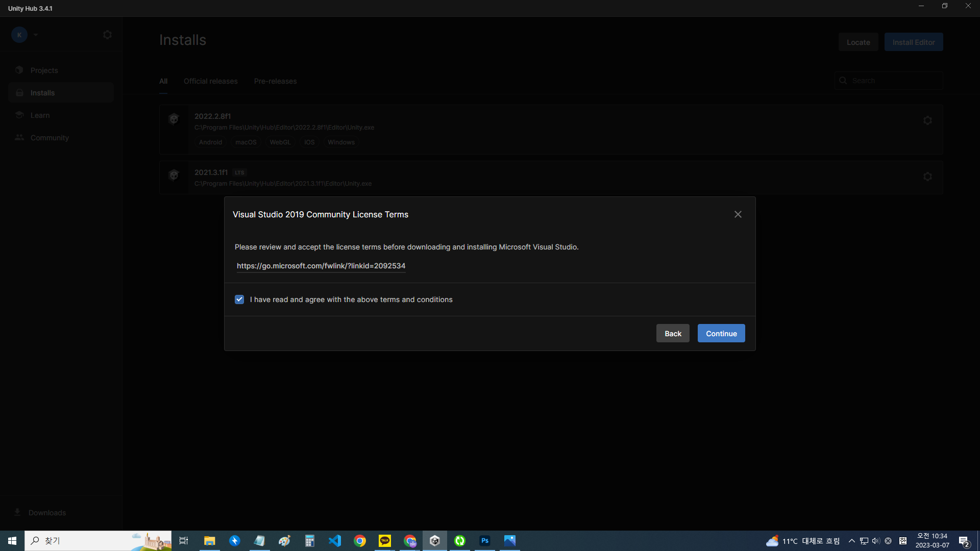Click the volume tray icon
Image resolution: width=980 pixels, height=551 pixels.
(876, 541)
